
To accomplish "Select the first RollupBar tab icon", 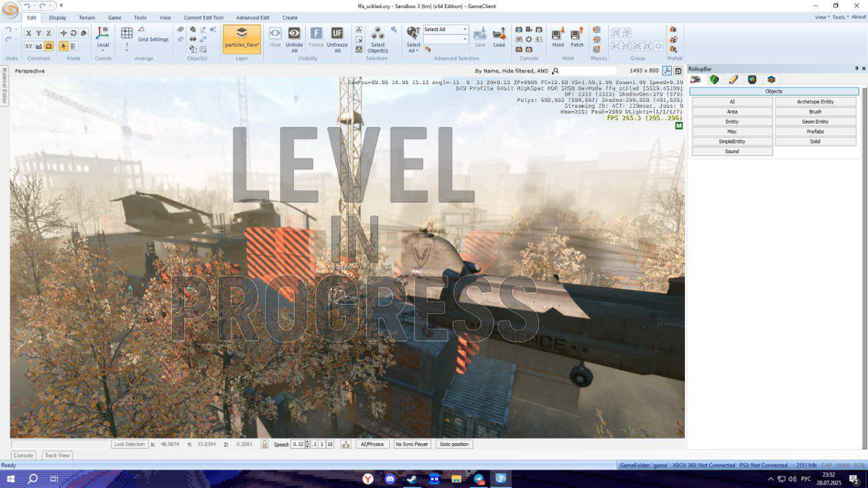I will [x=696, y=80].
